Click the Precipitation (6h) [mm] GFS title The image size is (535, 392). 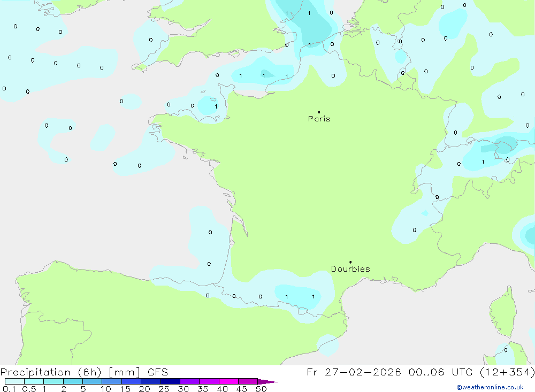point(85,372)
